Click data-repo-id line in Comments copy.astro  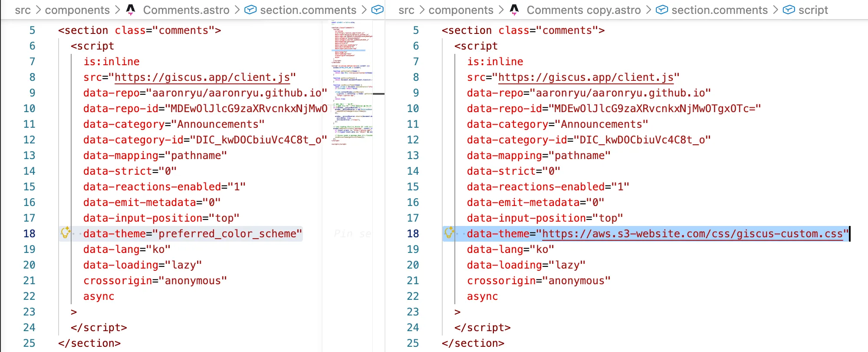pos(614,109)
